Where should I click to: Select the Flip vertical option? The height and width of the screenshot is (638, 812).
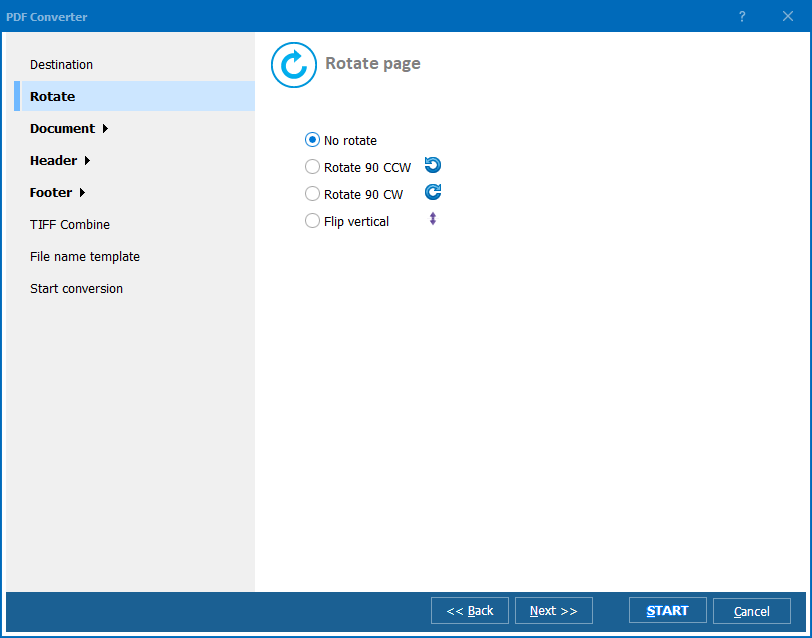312,221
